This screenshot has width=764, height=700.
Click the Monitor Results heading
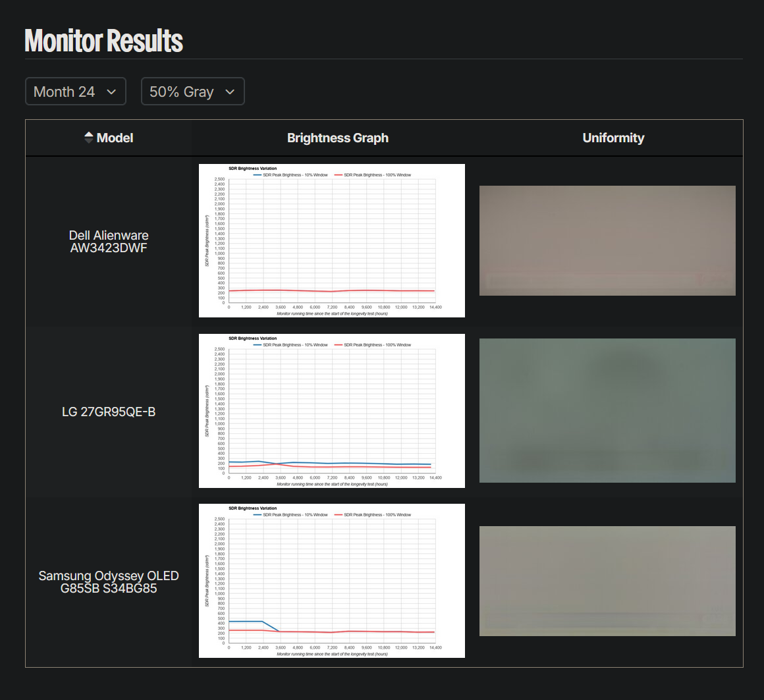pos(104,40)
